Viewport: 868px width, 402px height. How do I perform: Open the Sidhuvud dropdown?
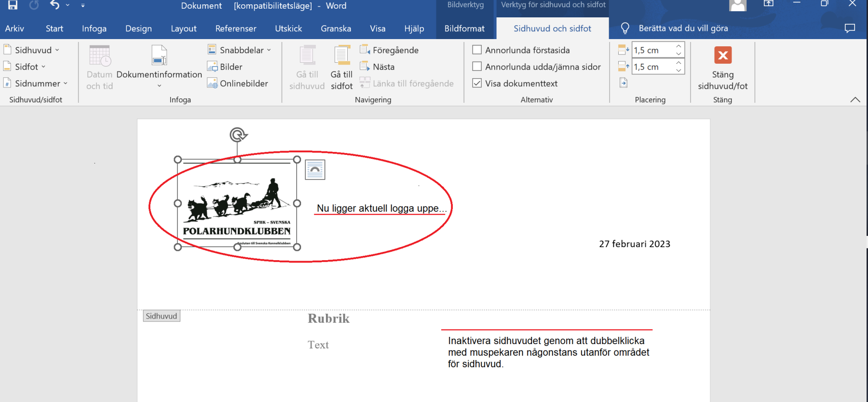pos(32,50)
